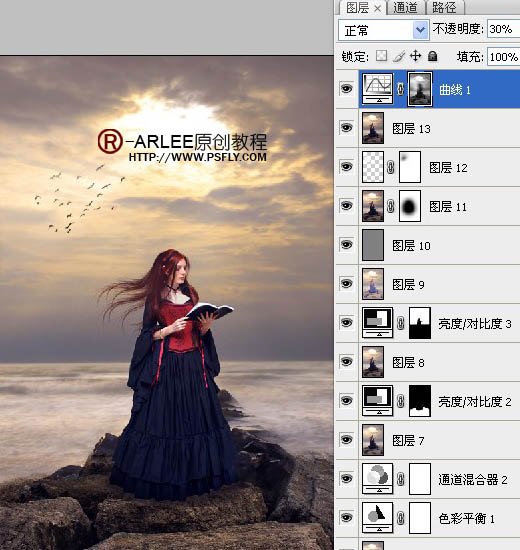520x550 pixels.
Task: Click the layer name 图层 9
Action: pyautogui.click(x=408, y=284)
